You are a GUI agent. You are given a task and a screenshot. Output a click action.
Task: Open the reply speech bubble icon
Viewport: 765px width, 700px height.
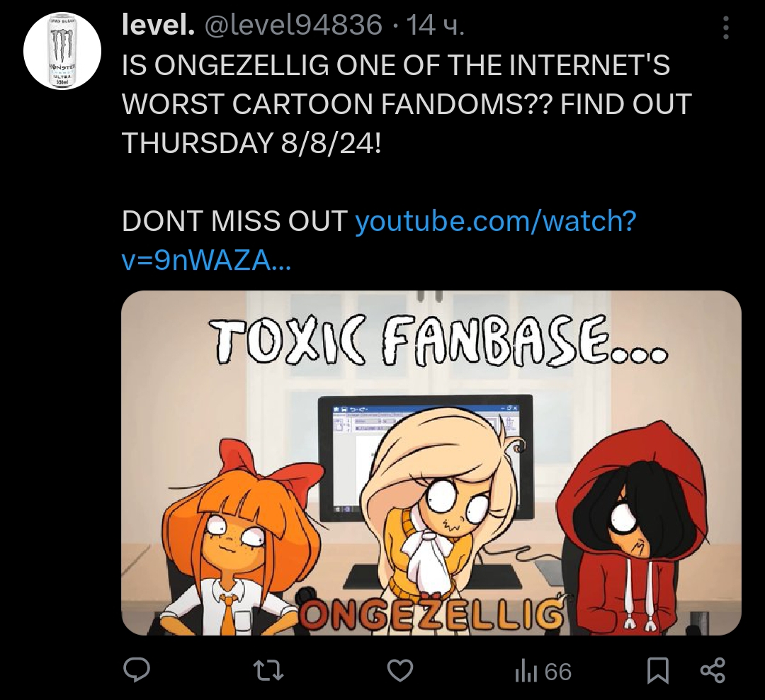(x=136, y=670)
